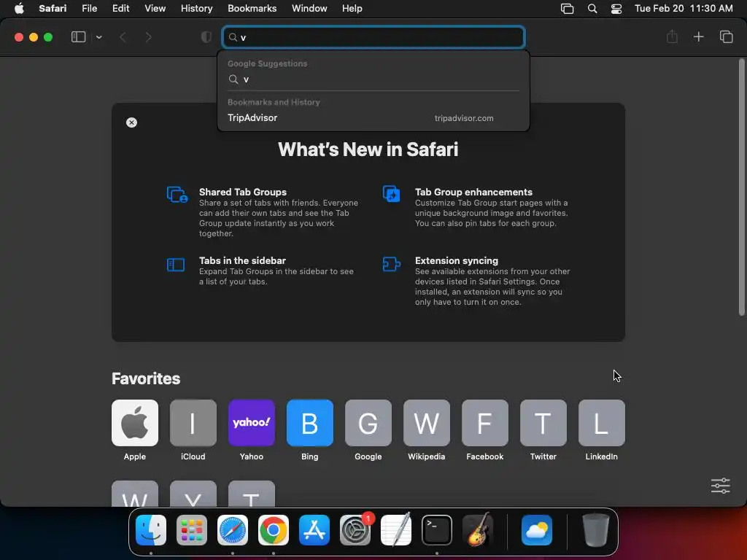Open the Tab Group dropdown arrow
Screen dimensions: 747x560
pyautogui.click(x=98, y=37)
